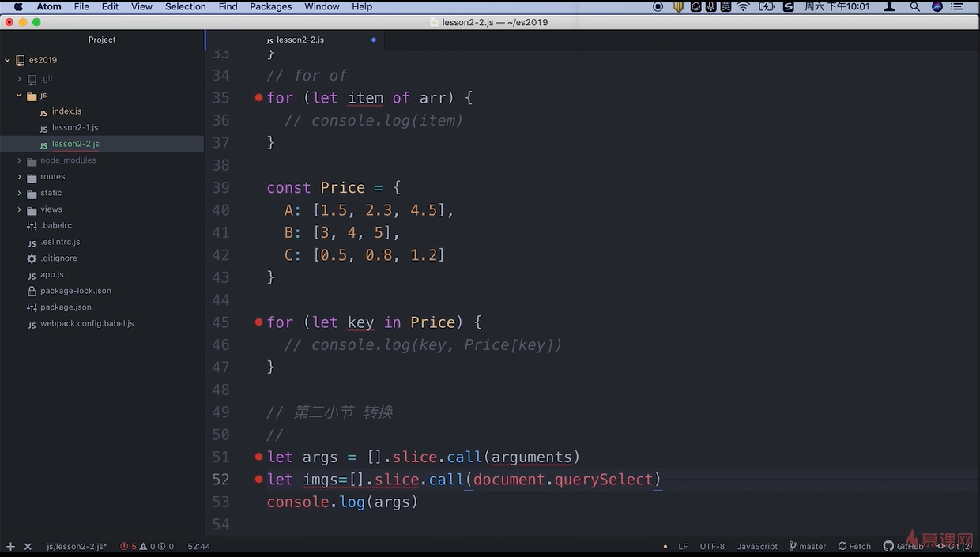
Task: Click modified-dot on lesson2-2.js tab
Action: (x=374, y=40)
